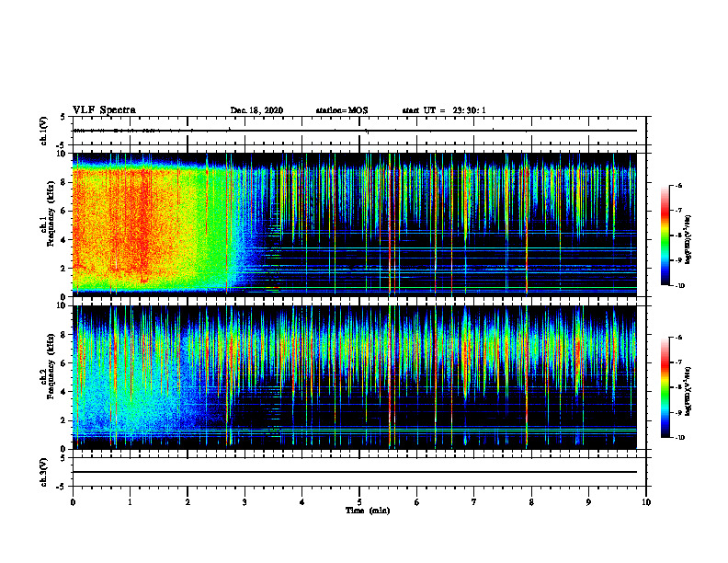This screenshot has height=563, width=728.
Task: Click the time axis tick label "2"
Action: coord(188,502)
